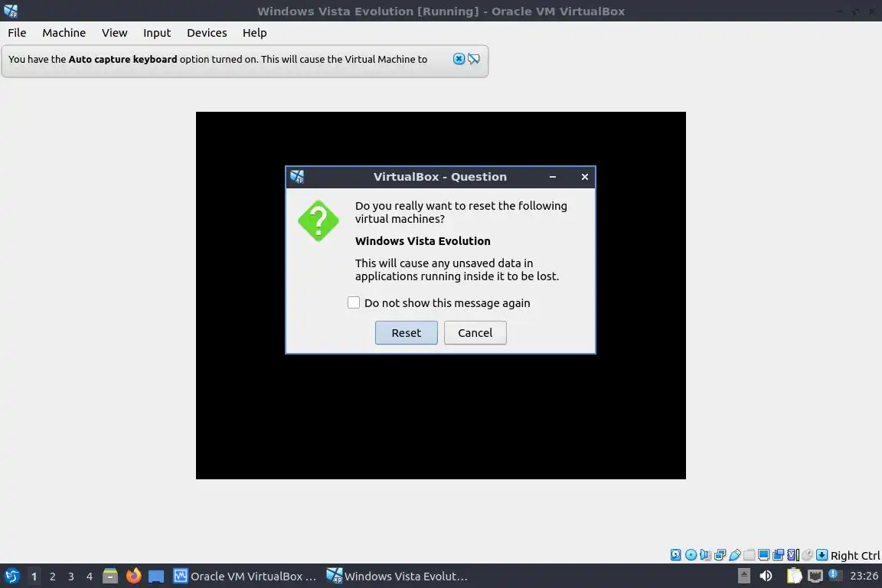
Task: Open the Devices menu
Action: pos(207,33)
